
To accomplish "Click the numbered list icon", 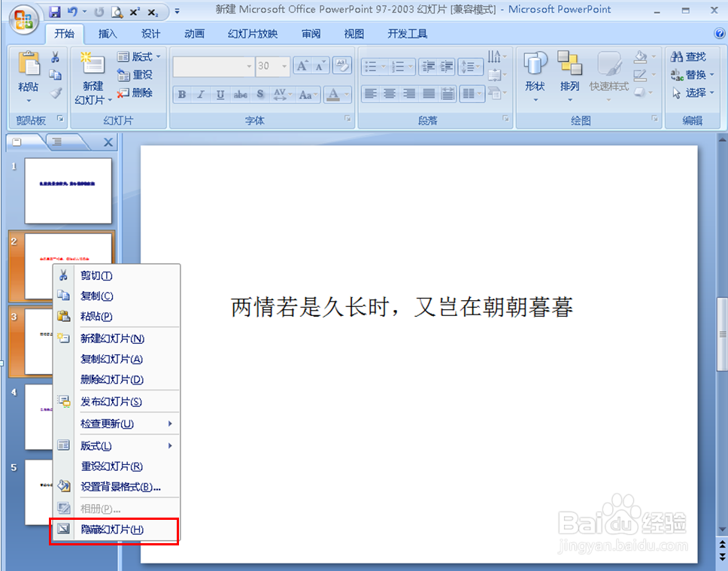I will (x=398, y=66).
